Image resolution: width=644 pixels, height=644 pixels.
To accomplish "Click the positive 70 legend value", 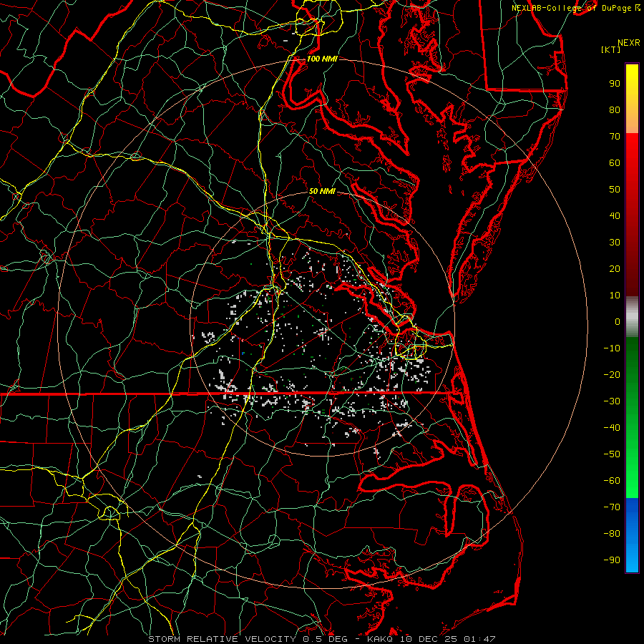I will point(615,137).
